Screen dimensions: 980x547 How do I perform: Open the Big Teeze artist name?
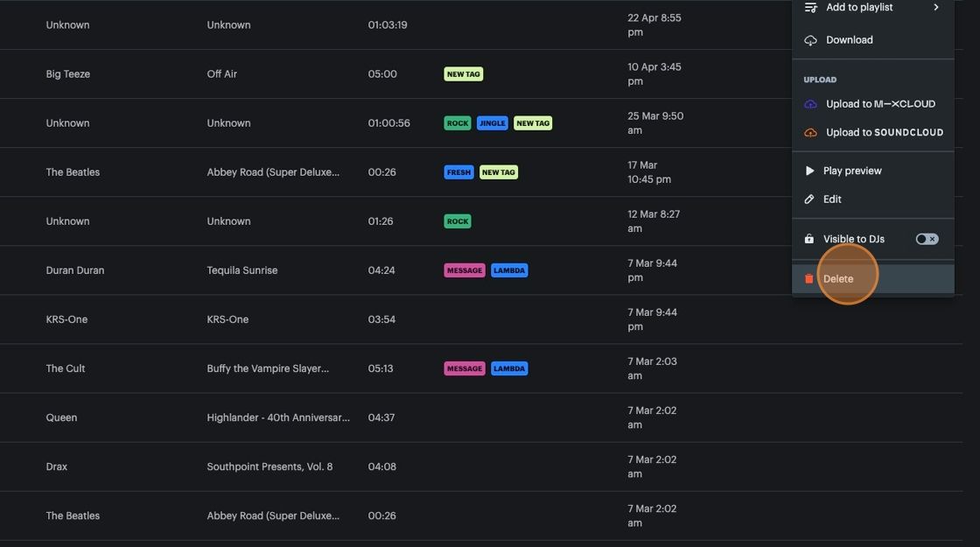(68, 74)
